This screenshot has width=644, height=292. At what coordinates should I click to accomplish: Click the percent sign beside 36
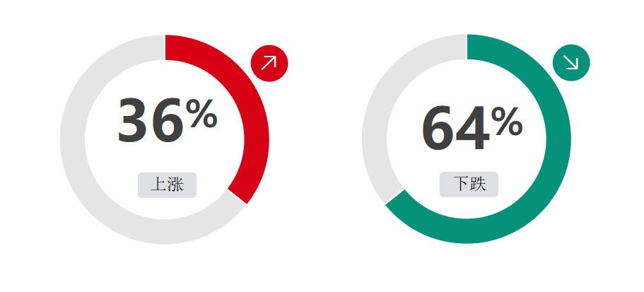click(201, 114)
